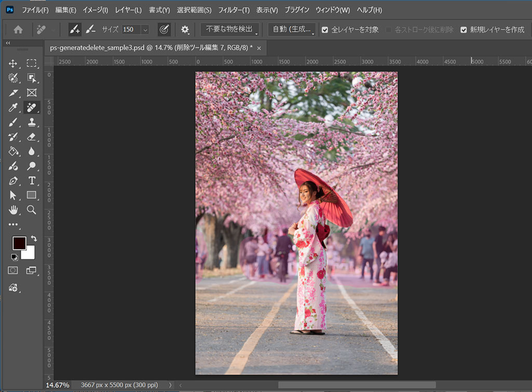The width and height of the screenshot is (532, 392).
Task: Select the Horizontal Type tool
Action: pos(32,181)
